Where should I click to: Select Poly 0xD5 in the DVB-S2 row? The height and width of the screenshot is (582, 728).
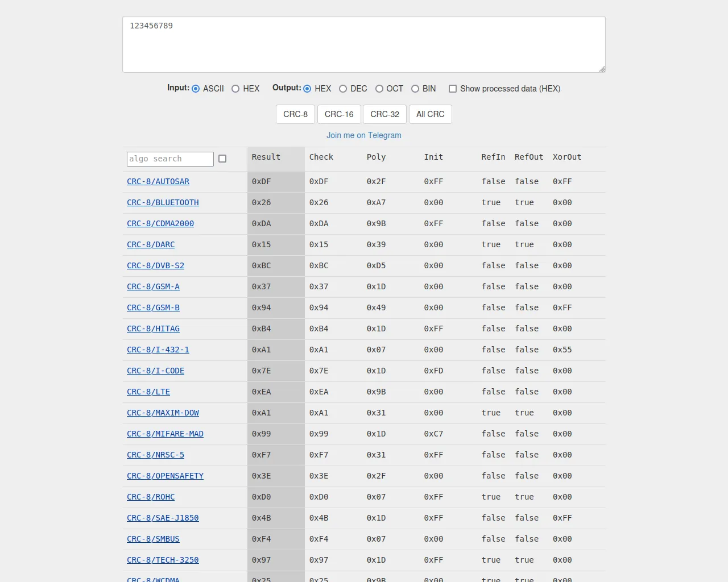(377, 265)
